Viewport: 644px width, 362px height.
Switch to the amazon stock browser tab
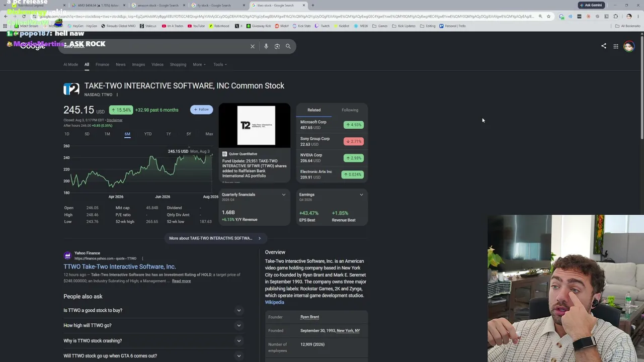158,6
